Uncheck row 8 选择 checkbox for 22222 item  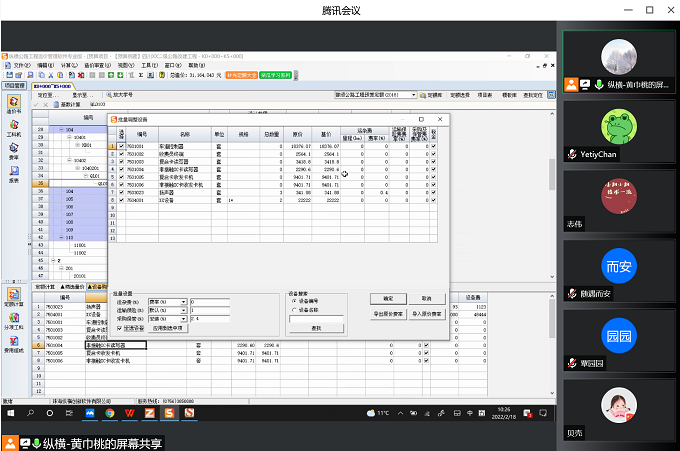coord(121,200)
